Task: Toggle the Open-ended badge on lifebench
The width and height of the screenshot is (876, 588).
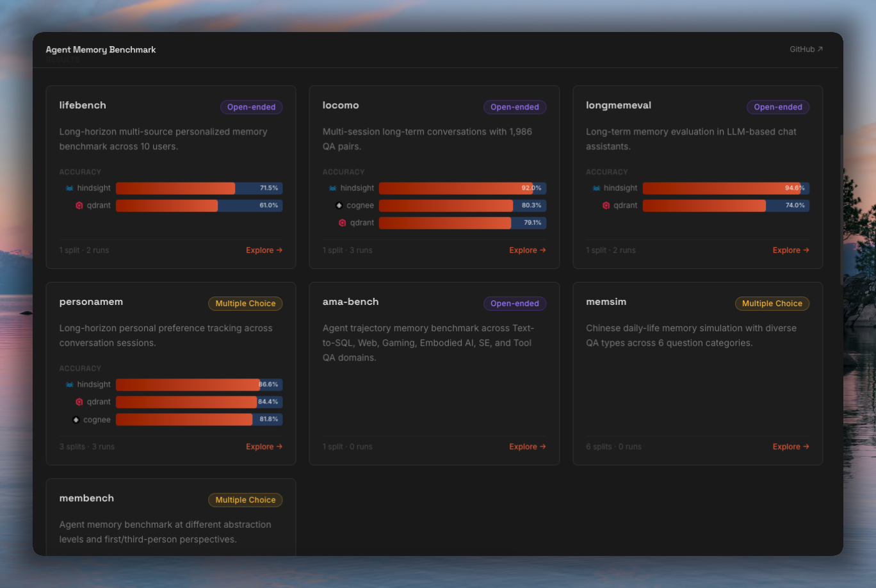Action: click(251, 107)
